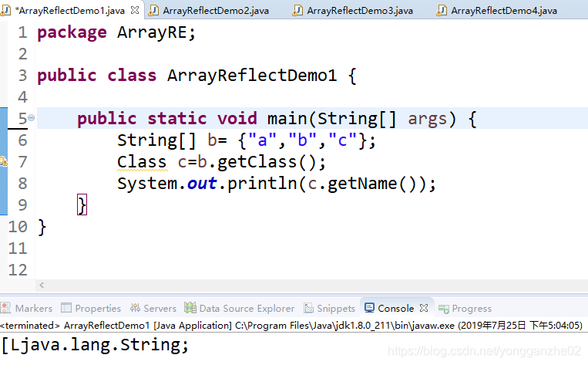Close the ArrayReflectDemo1.java tab

click(135, 10)
